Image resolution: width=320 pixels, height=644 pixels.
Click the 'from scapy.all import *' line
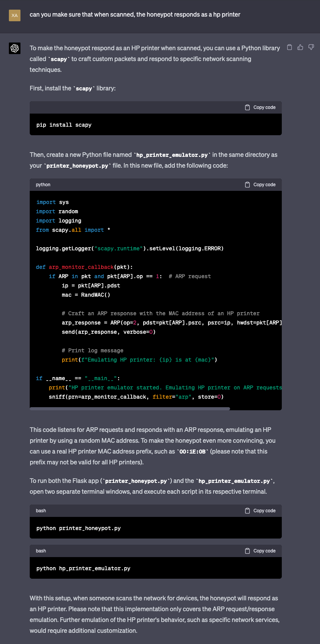tap(73, 230)
